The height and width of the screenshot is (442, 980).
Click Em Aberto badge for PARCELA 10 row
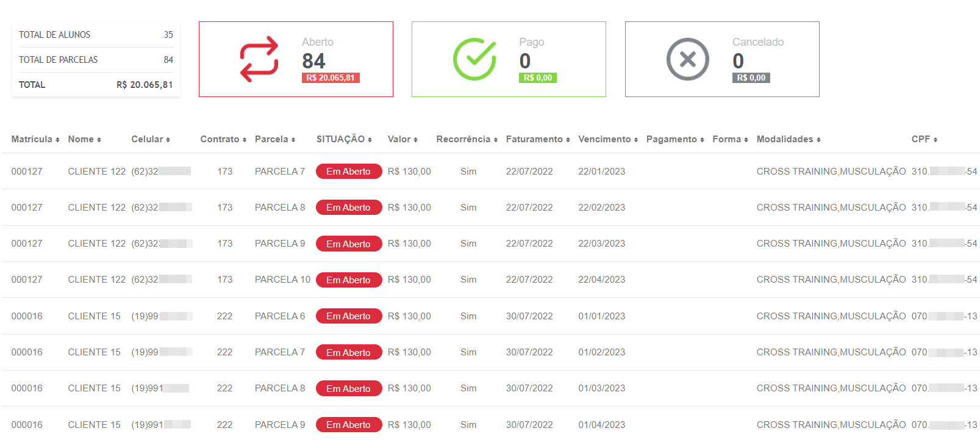point(349,280)
